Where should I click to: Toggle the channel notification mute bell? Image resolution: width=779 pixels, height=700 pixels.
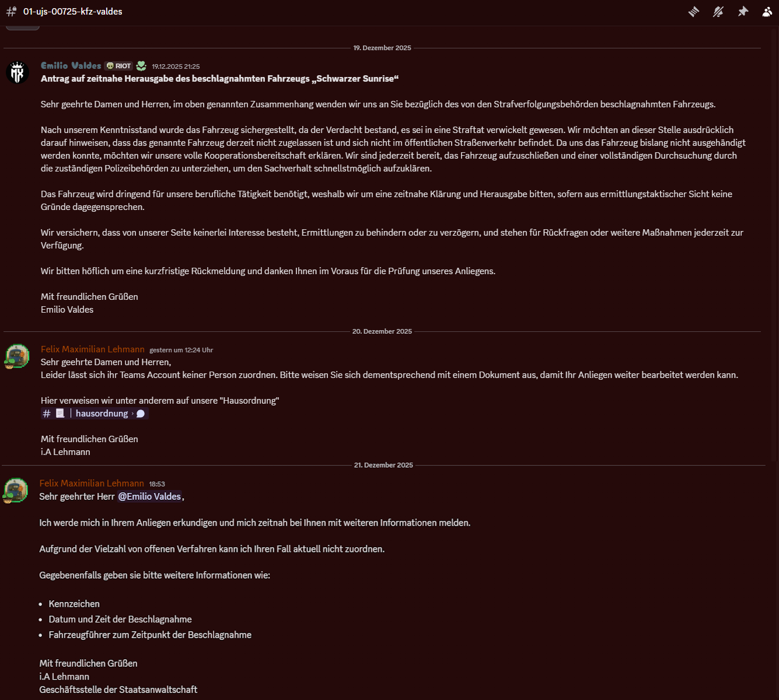pos(718,12)
